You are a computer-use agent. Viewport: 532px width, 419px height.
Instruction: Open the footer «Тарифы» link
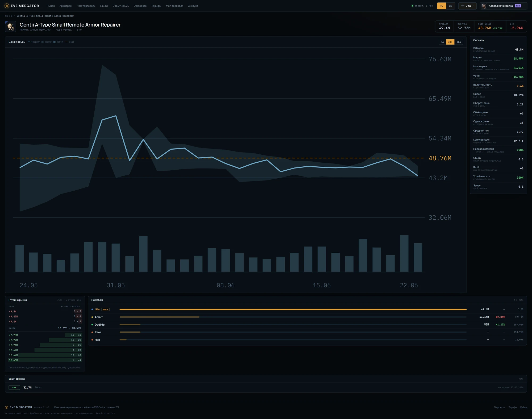(x=513, y=407)
